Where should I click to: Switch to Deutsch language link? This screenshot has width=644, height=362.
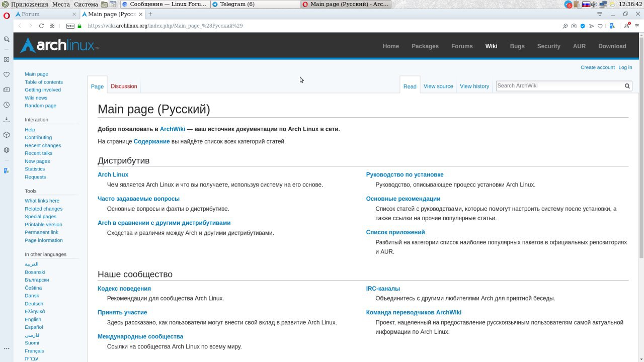click(34, 304)
